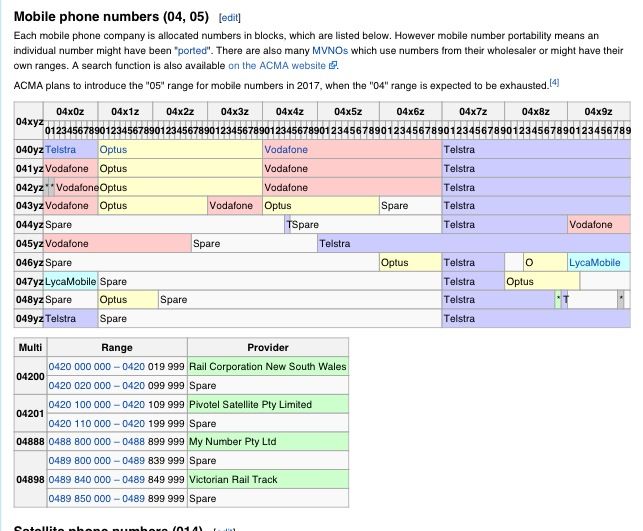
Task: Click the 04x0z column header
Action: (71, 112)
